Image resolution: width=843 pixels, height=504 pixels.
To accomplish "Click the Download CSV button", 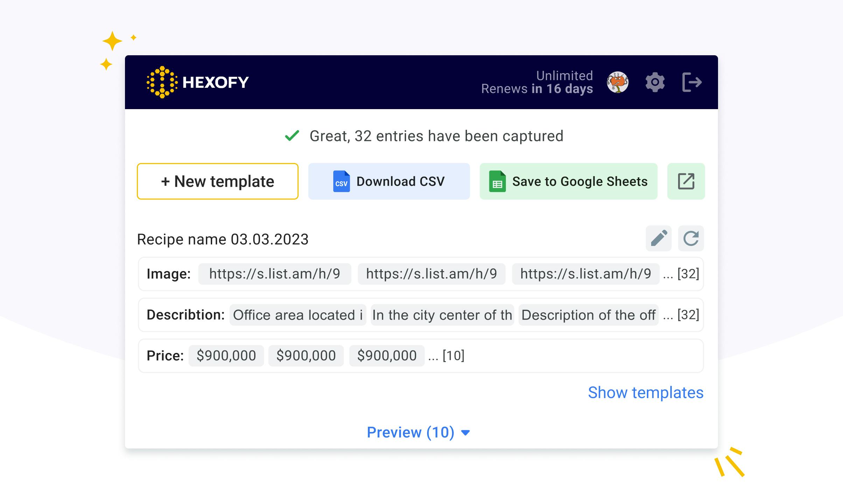I will click(x=389, y=181).
